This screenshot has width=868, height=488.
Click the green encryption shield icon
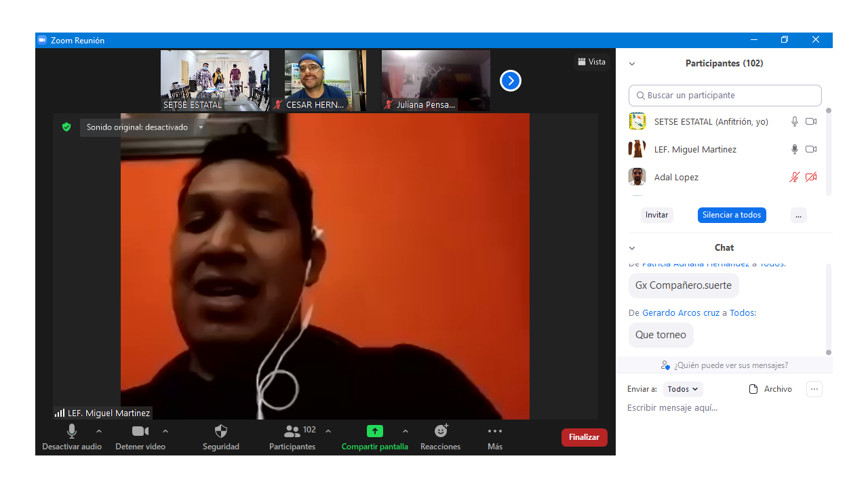(66, 127)
